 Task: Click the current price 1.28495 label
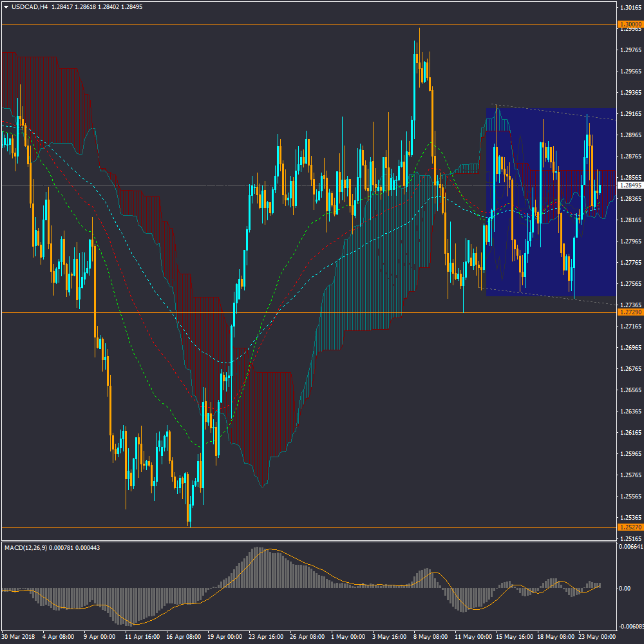(x=630, y=185)
